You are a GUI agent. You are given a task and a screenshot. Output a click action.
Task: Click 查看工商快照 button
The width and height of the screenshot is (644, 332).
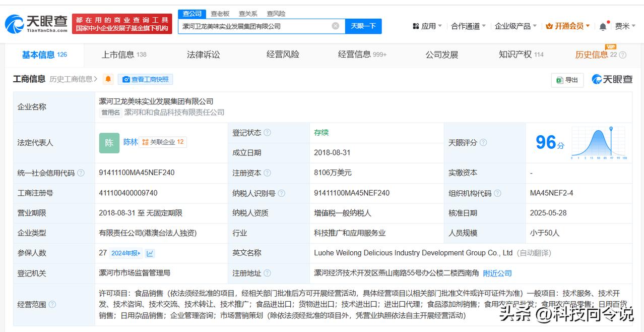(146, 79)
